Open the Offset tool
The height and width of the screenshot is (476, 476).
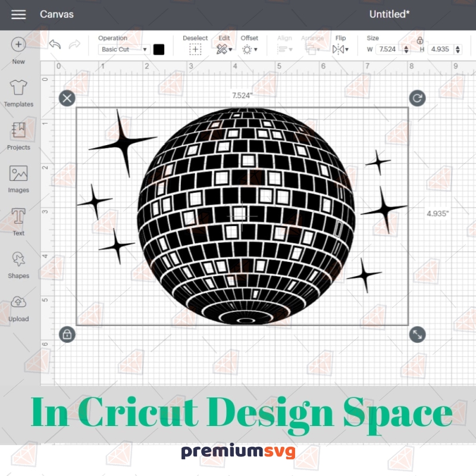tap(249, 48)
